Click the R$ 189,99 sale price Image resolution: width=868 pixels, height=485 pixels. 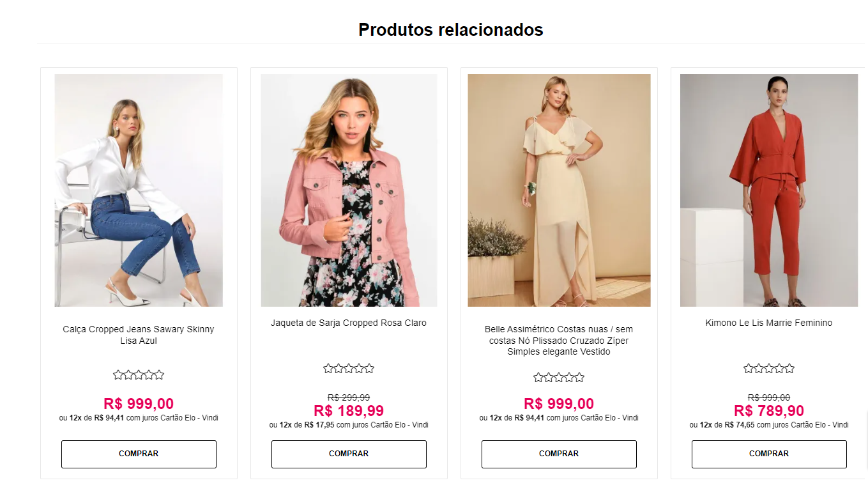coord(349,411)
